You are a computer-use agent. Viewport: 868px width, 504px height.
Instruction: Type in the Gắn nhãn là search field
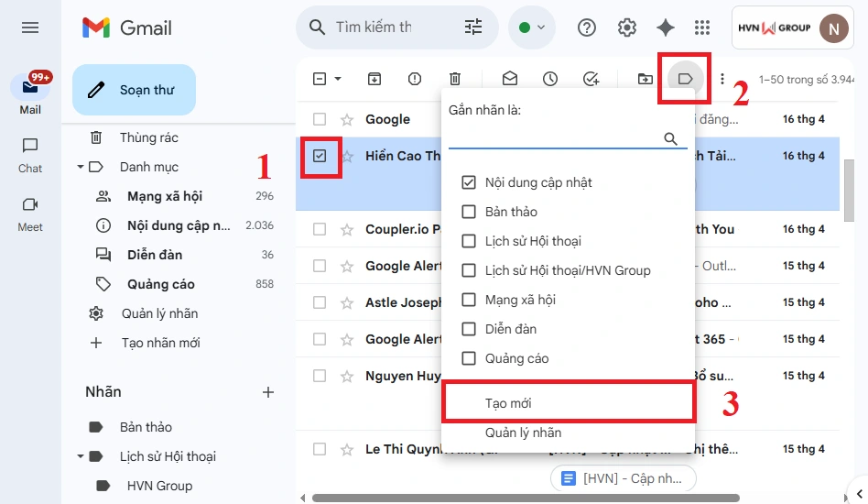(x=555, y=138)
